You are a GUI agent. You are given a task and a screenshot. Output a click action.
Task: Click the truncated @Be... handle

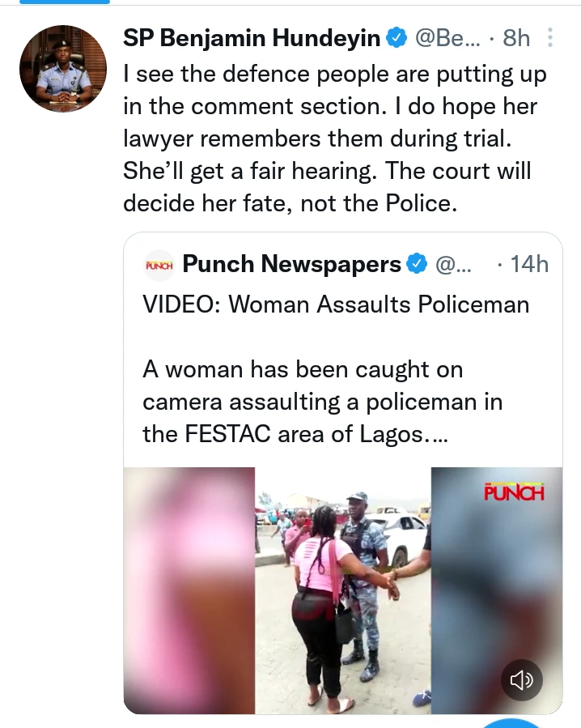[x=447, y=37]
